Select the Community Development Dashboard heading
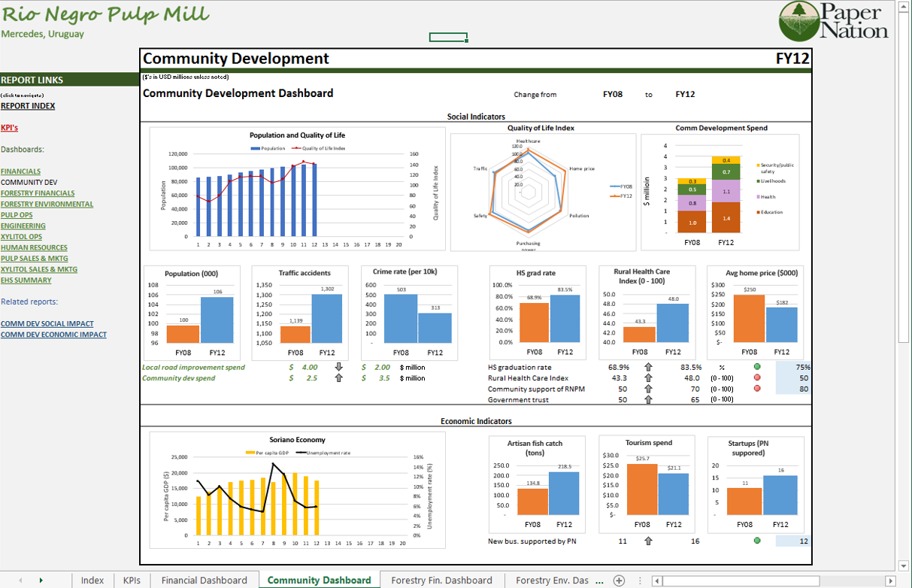Viewport: 912px width, 588px height. (238, 93)
